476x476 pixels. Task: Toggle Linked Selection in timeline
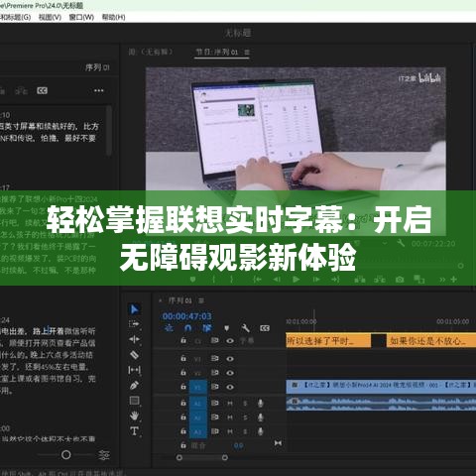(207, 328)
